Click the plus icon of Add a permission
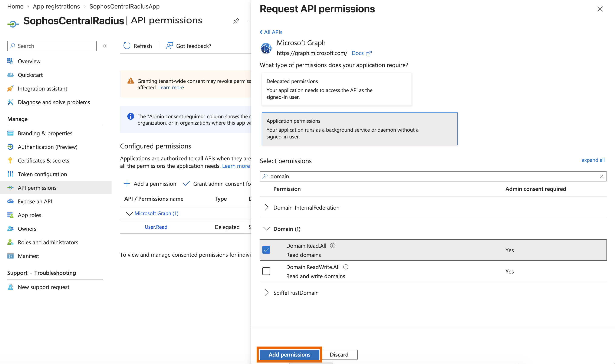Screen dimensions: 615x364 [x=127, y=183]
